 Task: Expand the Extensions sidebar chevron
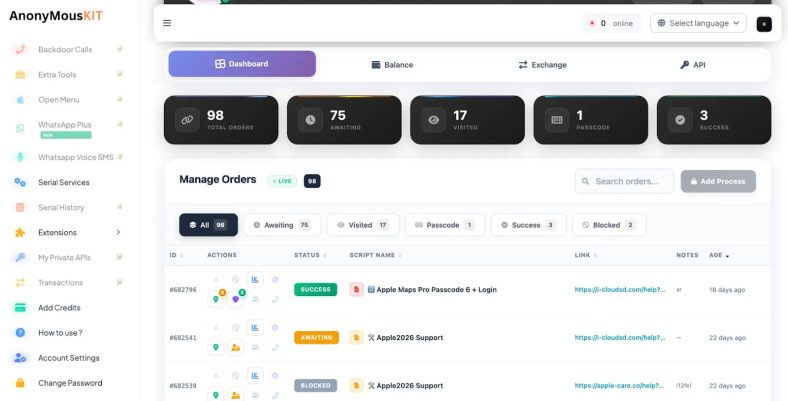pos(118,232)
